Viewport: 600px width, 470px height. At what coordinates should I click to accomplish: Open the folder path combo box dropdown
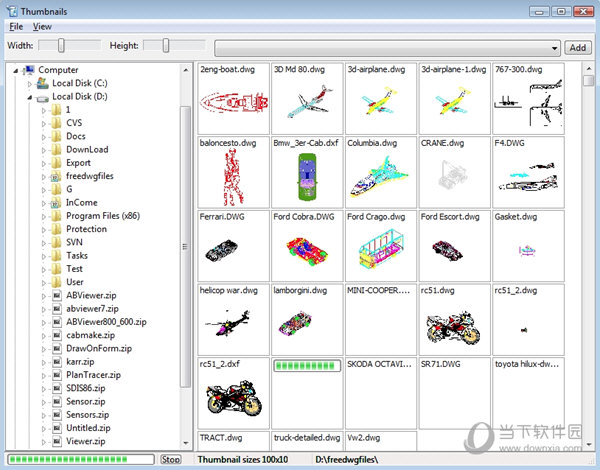pos(554,48)
